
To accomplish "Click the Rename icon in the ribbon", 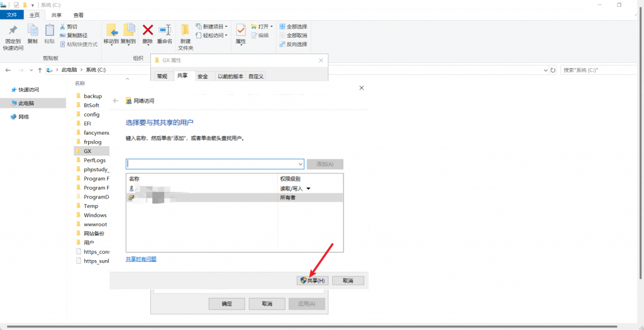I will click(x=165, y=30).
